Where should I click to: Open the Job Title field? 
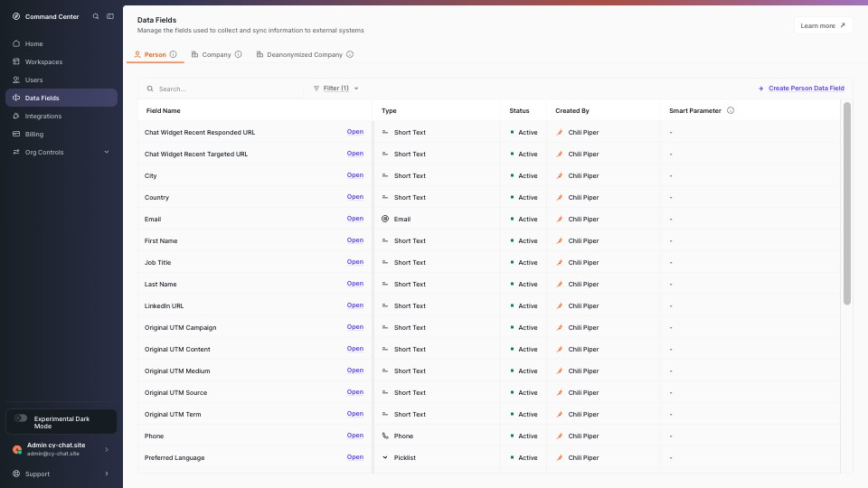(354, 262)
